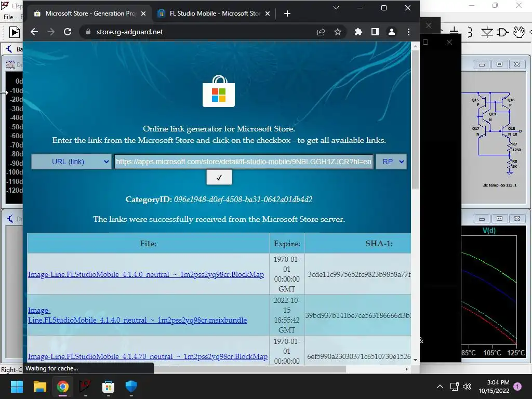Download the 4.1.4.0 msixbundle file link
Screen dimensions: 532x399
click(137, 315)
